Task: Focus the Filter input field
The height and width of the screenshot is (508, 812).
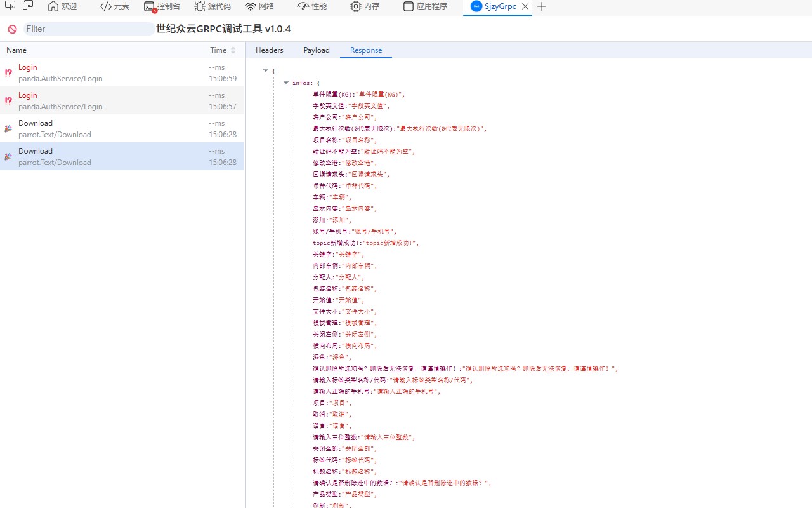Action: pos(88,29)
